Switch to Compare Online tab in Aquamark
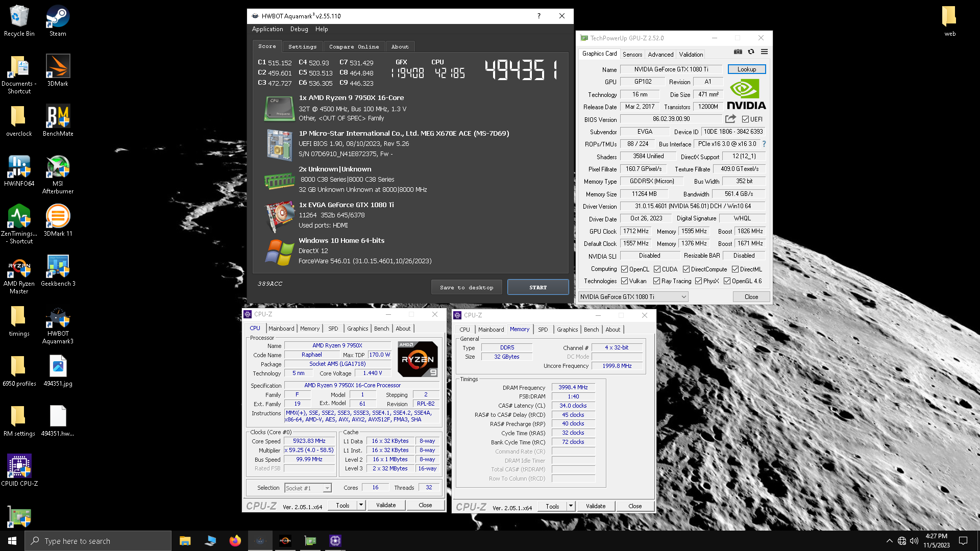 354,46
